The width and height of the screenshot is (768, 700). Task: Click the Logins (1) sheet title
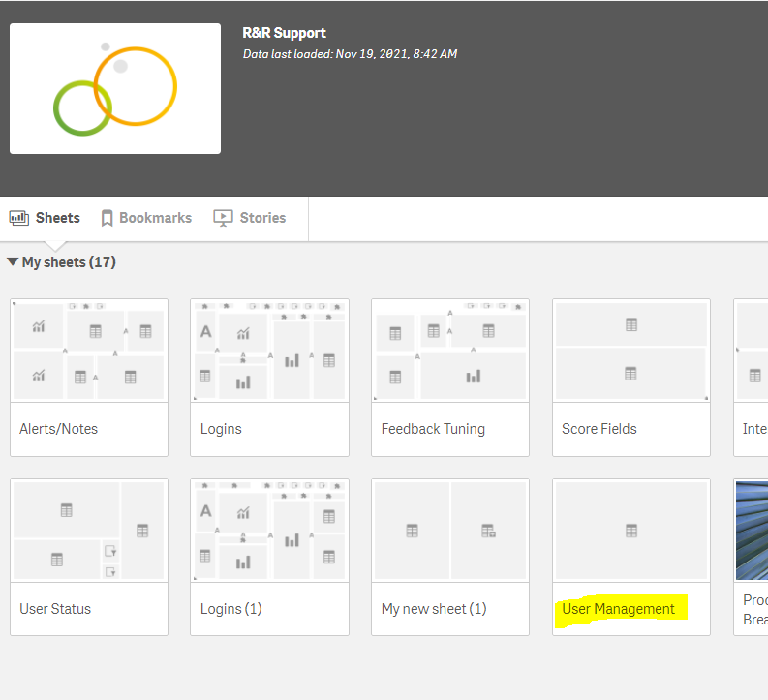tap(231, 609)
